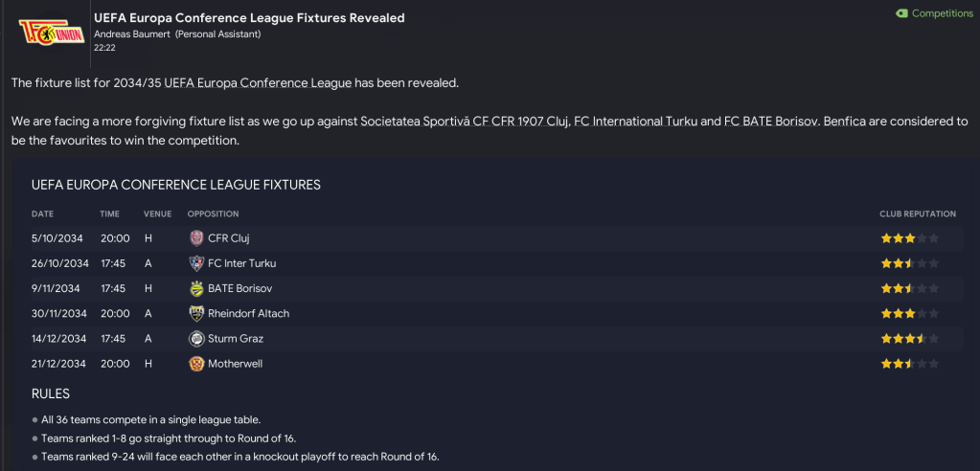Click the Venue column header
980x471 pixels.
pyautogui.click(x=157, y=213)
